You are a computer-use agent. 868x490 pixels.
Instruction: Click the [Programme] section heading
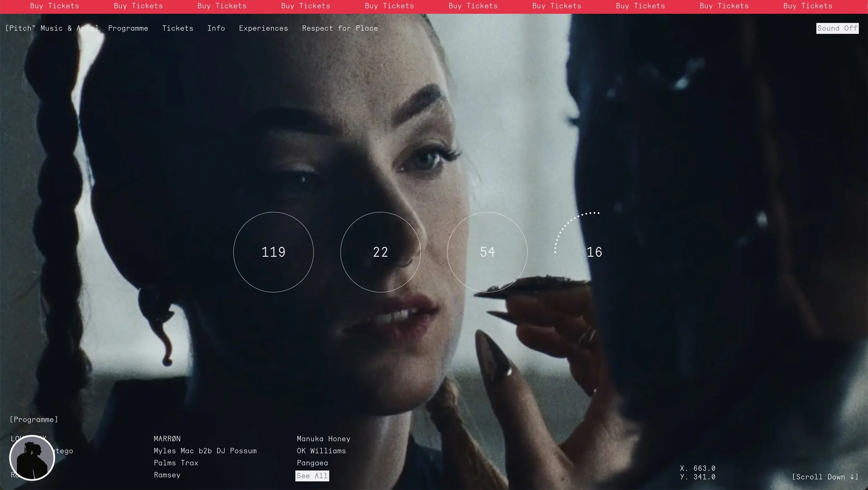pos(34,420)
